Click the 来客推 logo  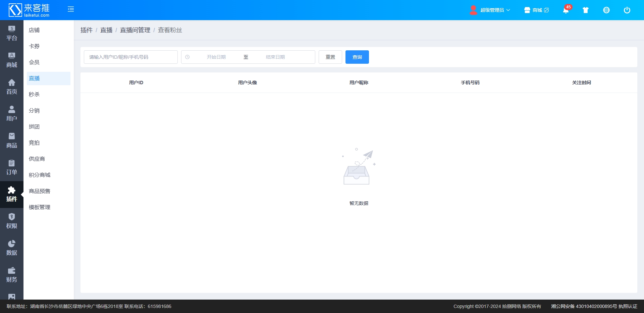(x=29, y=10)
